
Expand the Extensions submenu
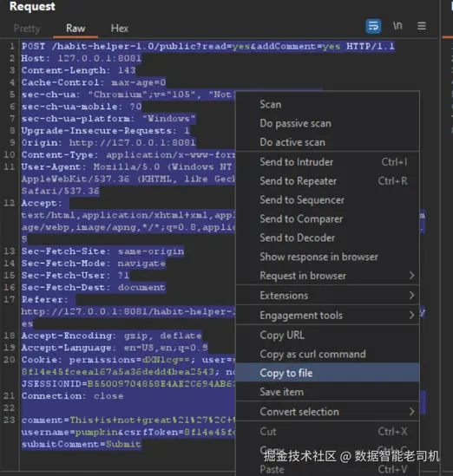(x=327, y=296)
